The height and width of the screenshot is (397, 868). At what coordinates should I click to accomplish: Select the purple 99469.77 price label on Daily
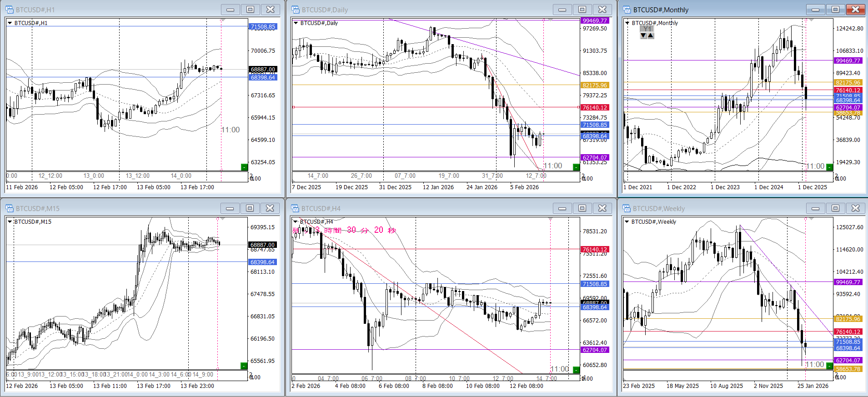pyautogui.click(x=595, y=20)
